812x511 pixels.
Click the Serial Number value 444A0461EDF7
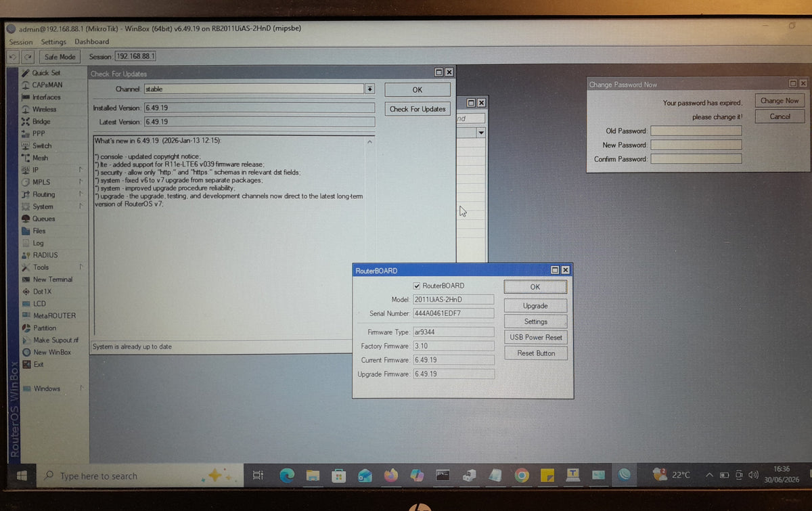tap(453, 313)
